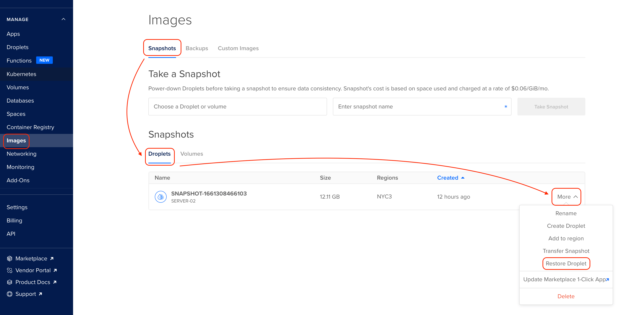Click the Product Docs icon
The height and width of the screenshot is (315, 644).
(x=9, y=282)
